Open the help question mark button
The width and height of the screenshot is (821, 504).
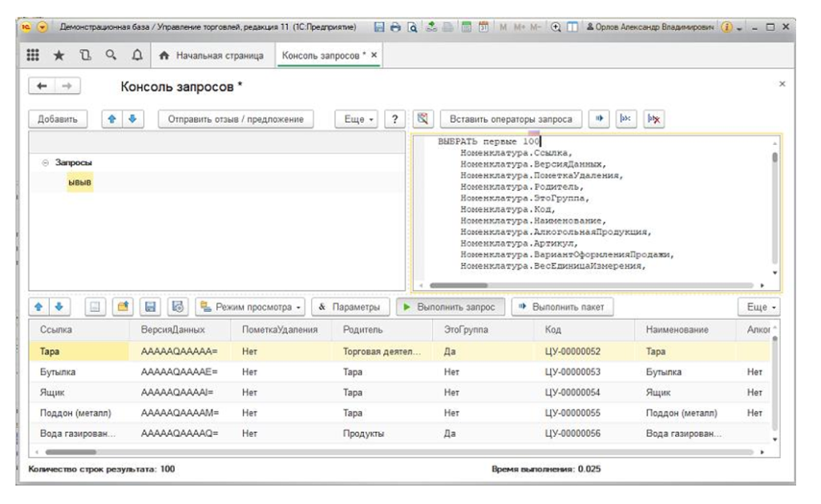(394, 119)
